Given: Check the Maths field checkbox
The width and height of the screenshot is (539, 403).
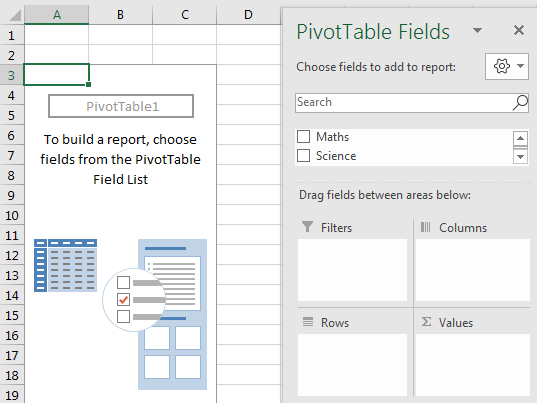Looking at the screenshot, I should 303,137.
